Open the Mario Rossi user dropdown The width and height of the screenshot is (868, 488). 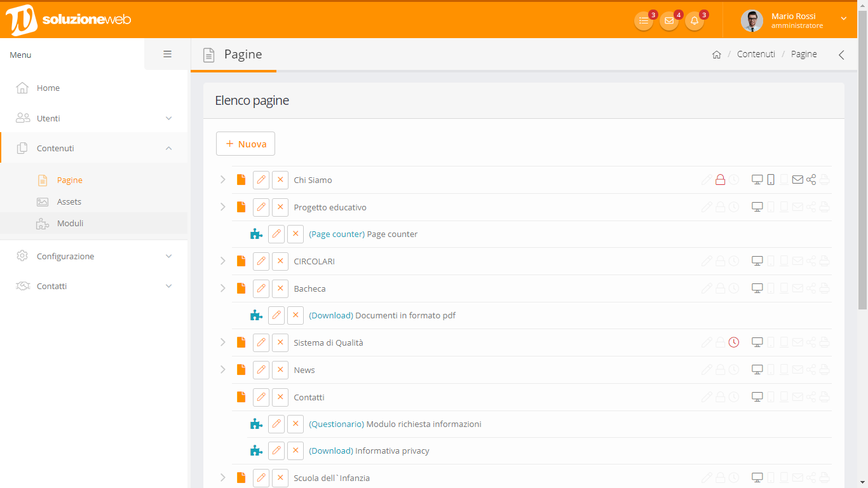[x=794, y=21]
